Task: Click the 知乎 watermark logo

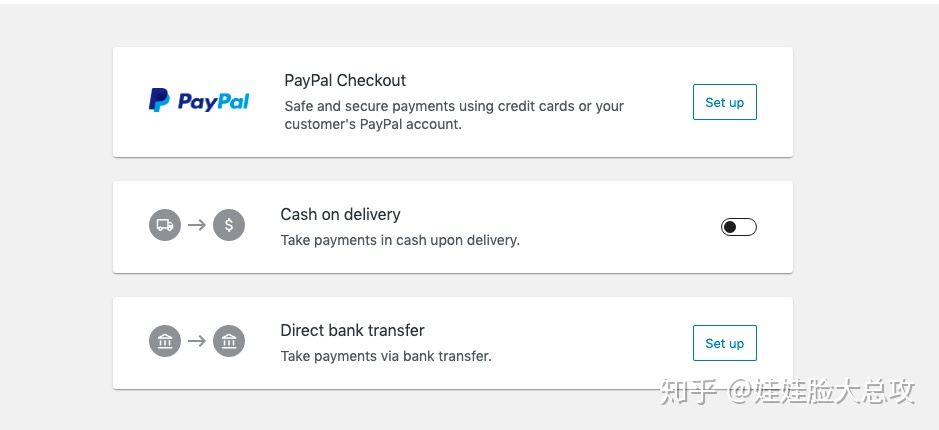Action: (x=689, y=391)
